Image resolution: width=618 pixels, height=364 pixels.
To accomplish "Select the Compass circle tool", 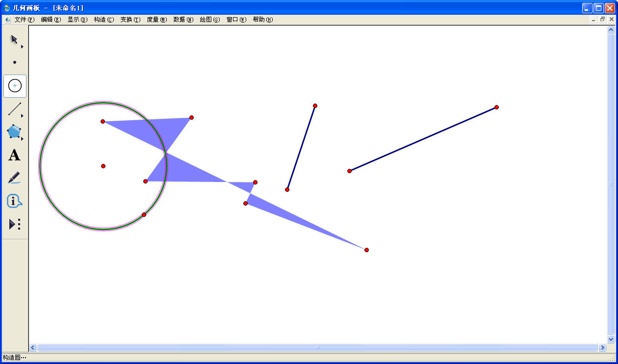I will tap(15, 86).
